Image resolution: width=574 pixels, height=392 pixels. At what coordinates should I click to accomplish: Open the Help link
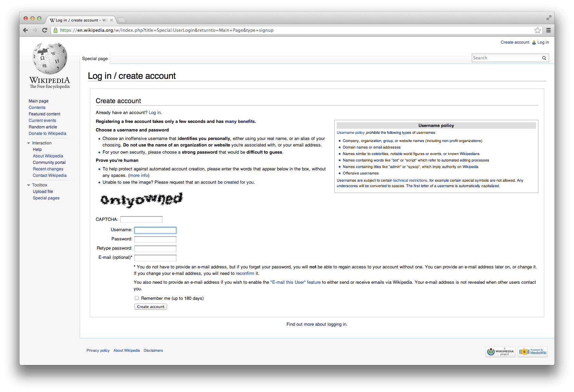37,150
